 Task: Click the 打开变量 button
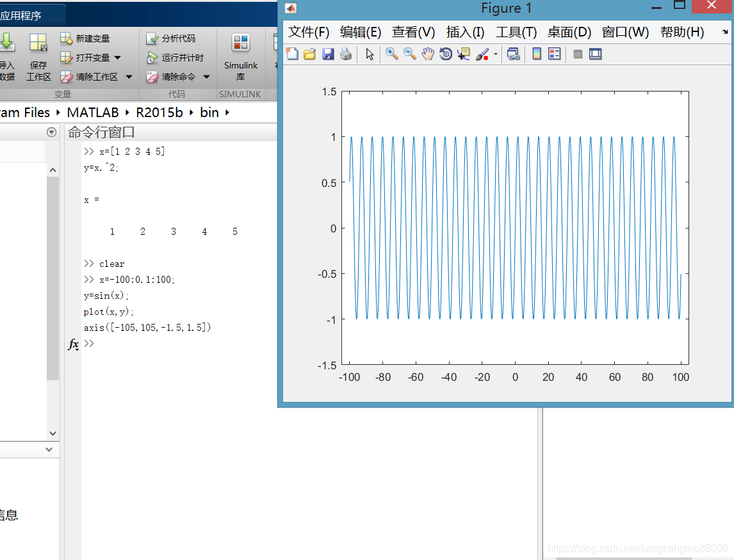(85, 58)
